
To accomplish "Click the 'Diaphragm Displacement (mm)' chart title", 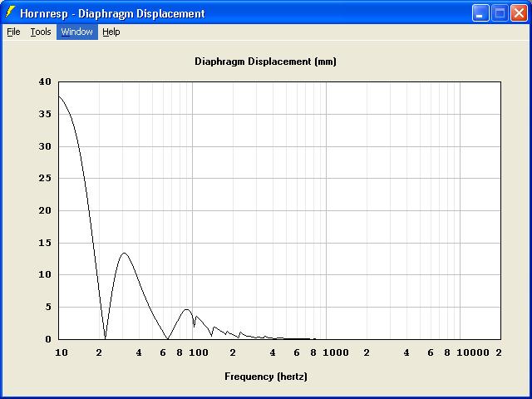I will point(265,62).
